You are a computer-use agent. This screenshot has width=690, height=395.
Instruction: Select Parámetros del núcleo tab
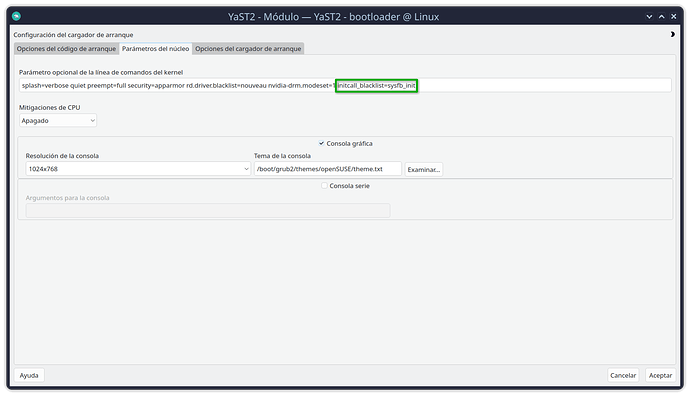tap(155, 49)
